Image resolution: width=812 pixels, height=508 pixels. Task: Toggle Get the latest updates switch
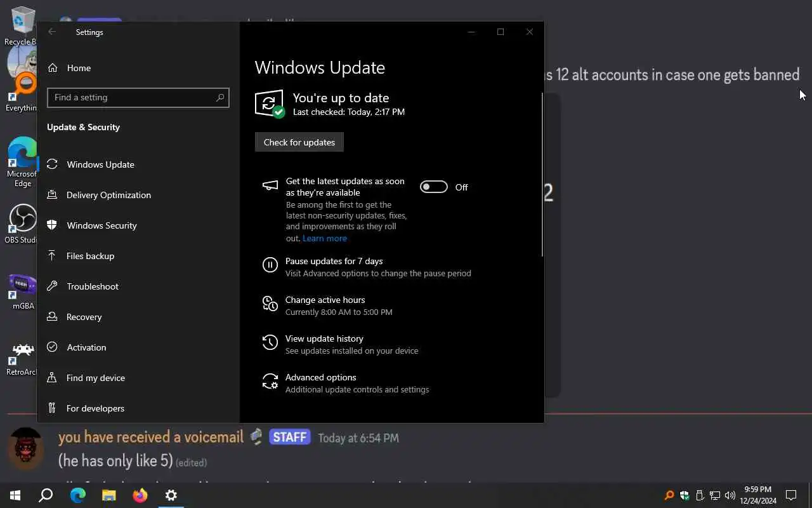(434, 187)
